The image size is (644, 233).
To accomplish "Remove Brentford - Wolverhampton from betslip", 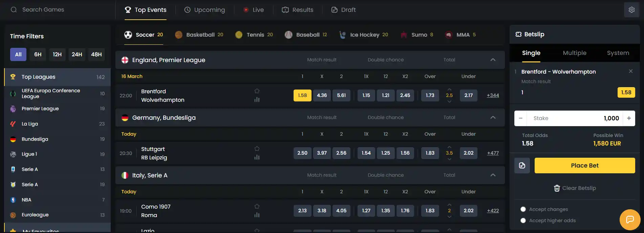I will coord(630,71).
